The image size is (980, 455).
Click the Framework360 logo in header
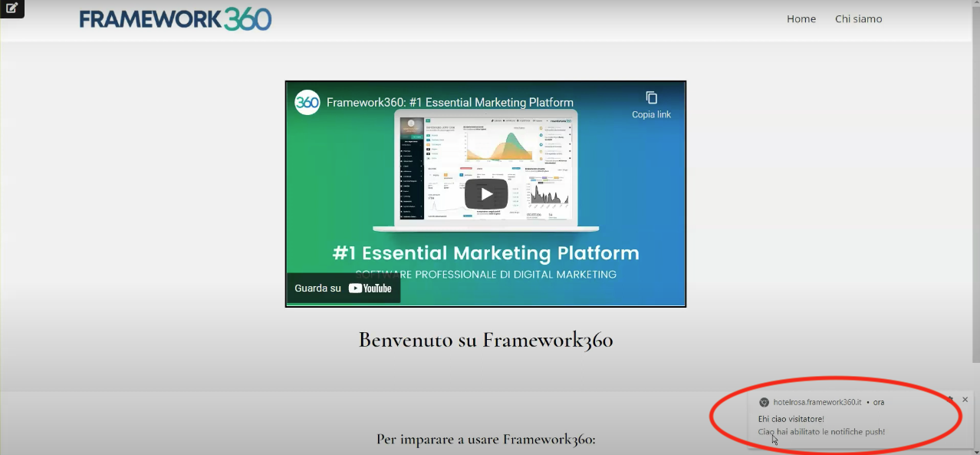(x=176, y=19)
